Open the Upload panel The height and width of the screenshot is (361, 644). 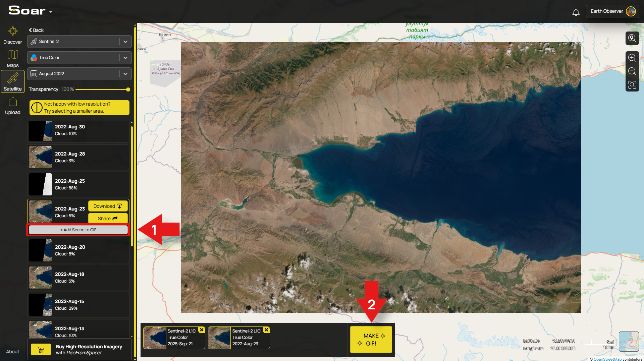(x=12, y=106)
